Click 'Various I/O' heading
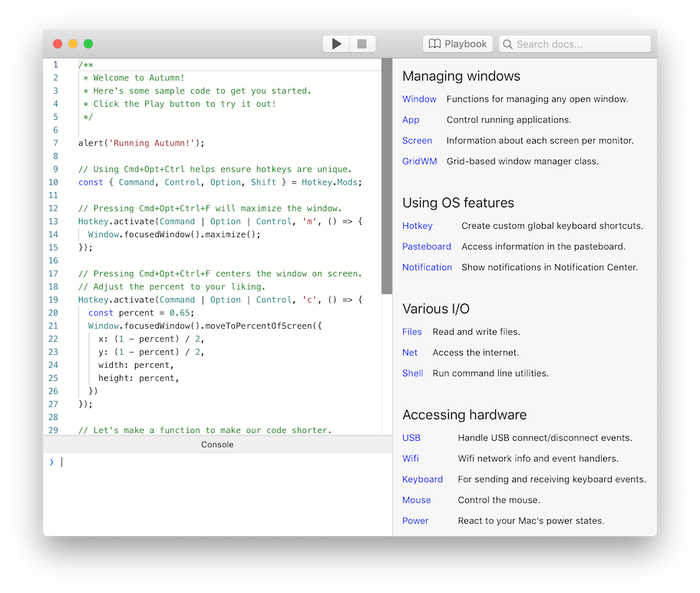Screen dimensions: 700x593 pyautogui.click(x=436, y=309)
